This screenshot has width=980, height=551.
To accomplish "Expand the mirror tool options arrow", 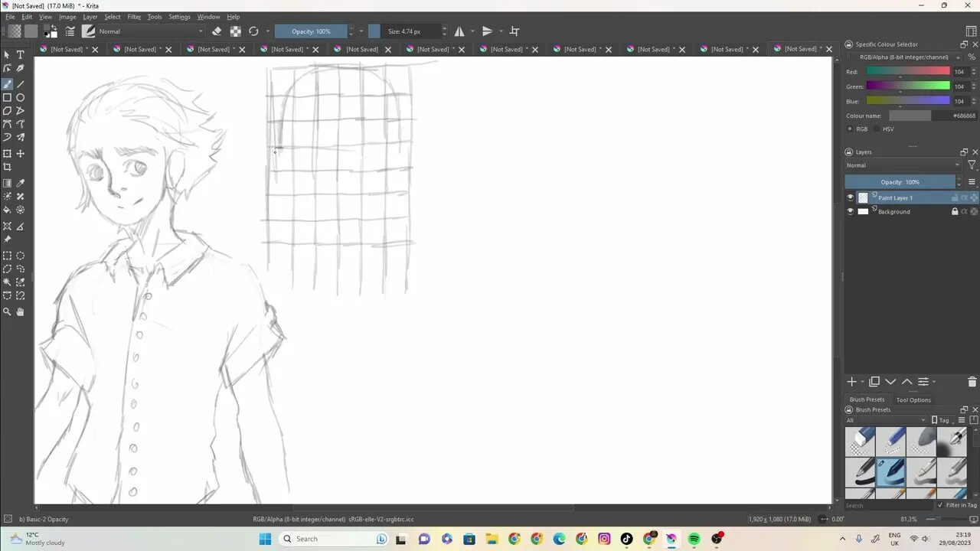I will pos(472,31).
